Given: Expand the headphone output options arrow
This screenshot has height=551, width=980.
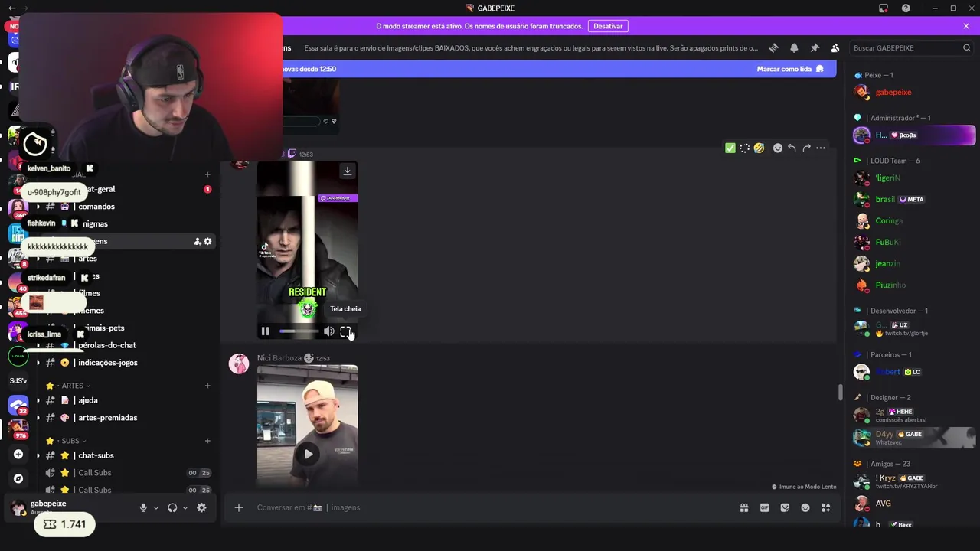Looking at the screenshot, I should point(185,507).
